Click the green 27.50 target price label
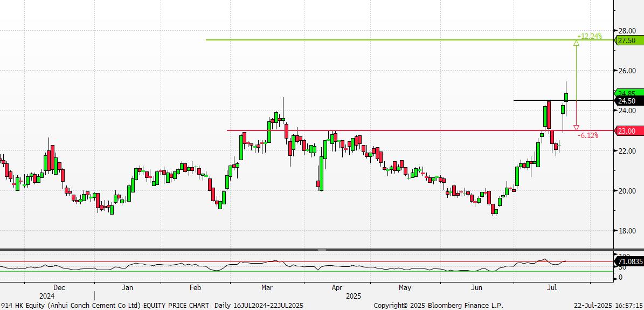Screen dimensions: 644x310 click(x=628, y=40)
